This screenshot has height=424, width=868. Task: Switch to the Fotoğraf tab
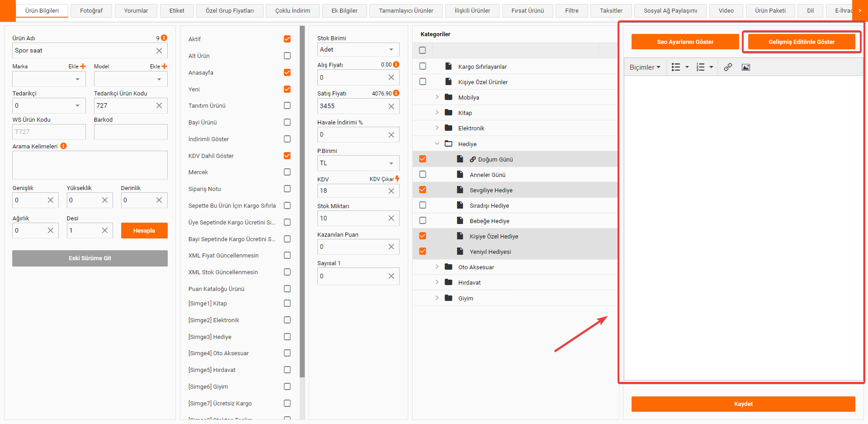click(91, 11)
